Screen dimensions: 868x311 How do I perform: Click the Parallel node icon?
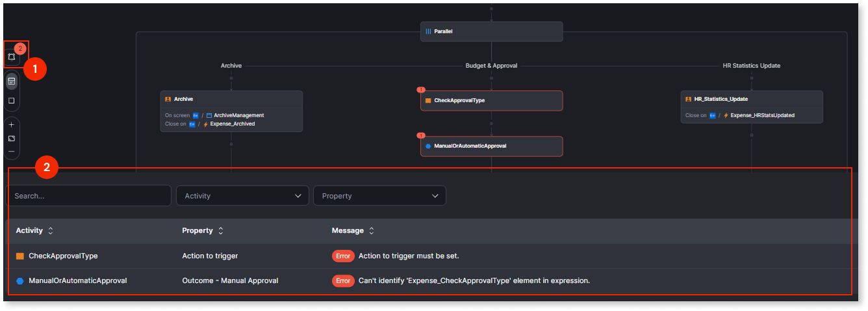coord(428,31)
